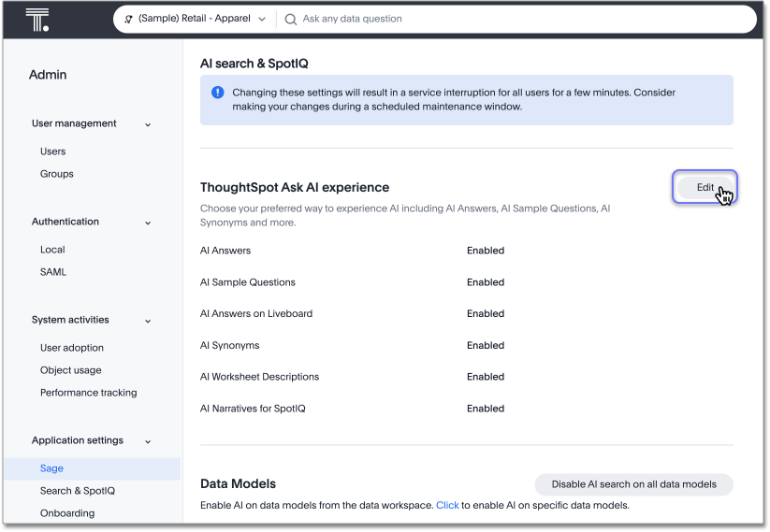Open Groups in the admin sidebar
The image size is (770, 532).
[57, 174]
